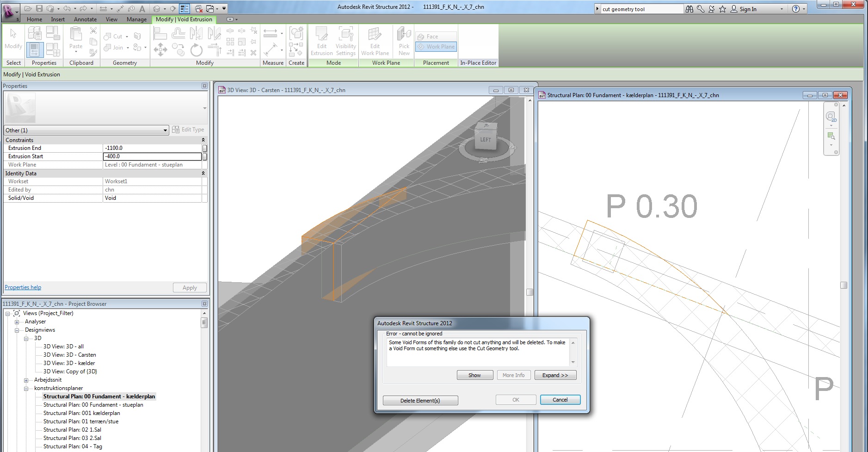This screenshot has height=452, width=868.
Task: Expand the Arbejdssnit tree node
Action: [26, 380]
